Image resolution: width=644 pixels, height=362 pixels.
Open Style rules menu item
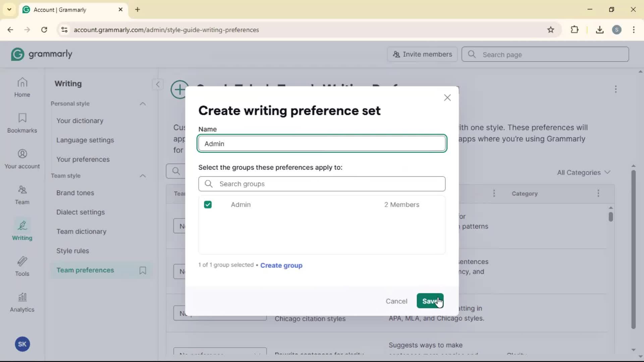coord(73,251)
